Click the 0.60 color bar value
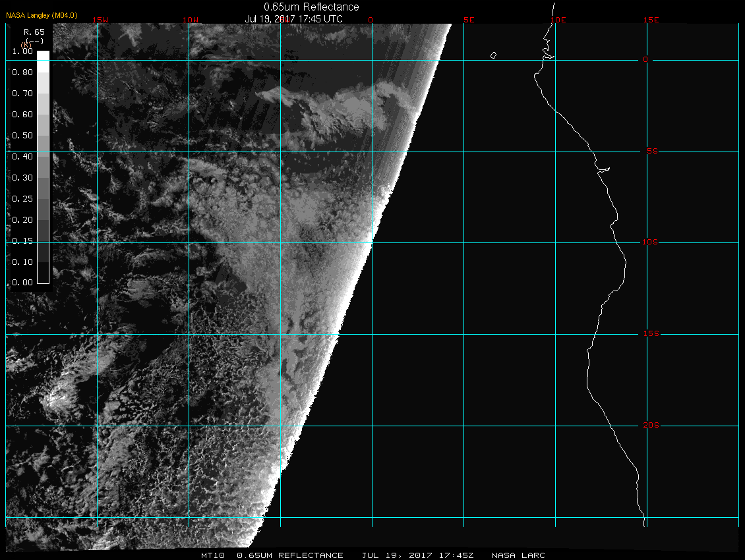 (x=22, y=115)
